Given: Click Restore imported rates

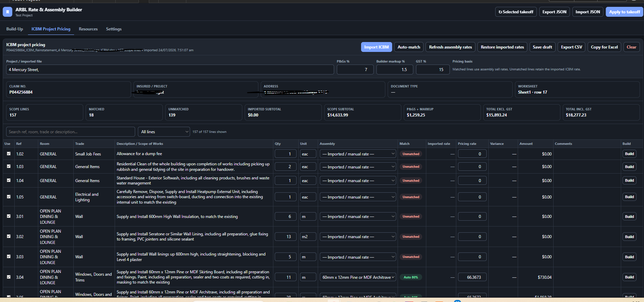Looking at the screenshot, I should tap(502, 47).
